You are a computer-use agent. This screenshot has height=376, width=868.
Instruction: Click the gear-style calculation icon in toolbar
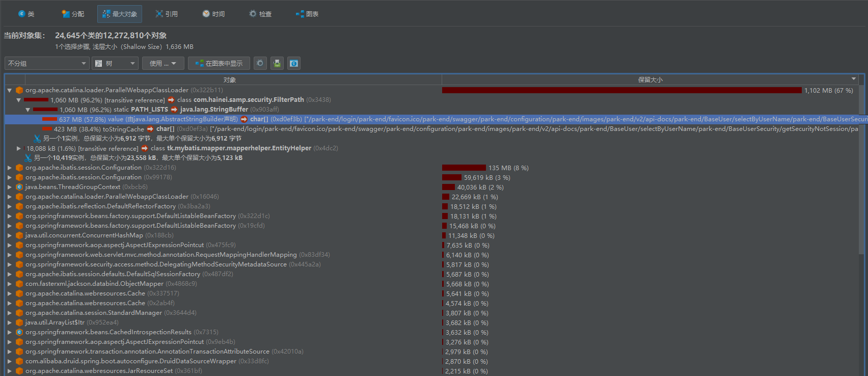coord(260,63)
